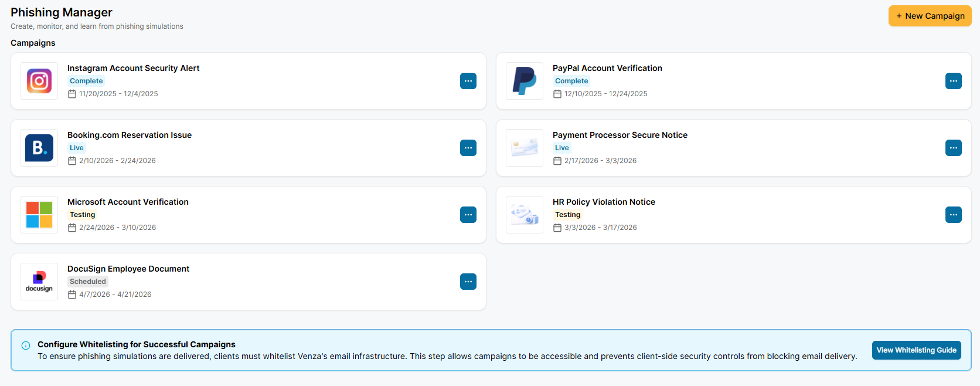
Task: Click calendar icon beside 3/3/2026 - 3/17/2026
Action: pyautogui.click(x=557, y=228)
